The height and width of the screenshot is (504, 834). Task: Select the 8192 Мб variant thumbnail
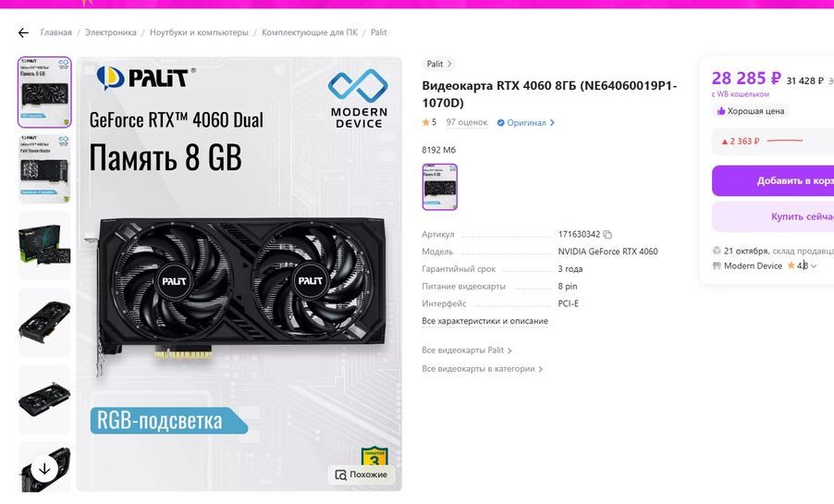point(440,187)
